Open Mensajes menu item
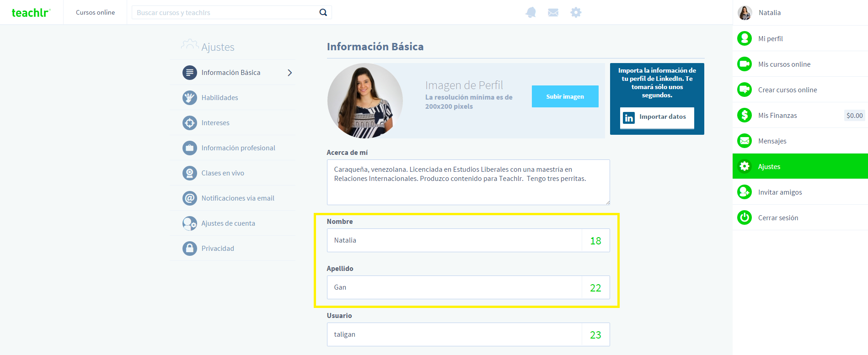 coord(800,141)
